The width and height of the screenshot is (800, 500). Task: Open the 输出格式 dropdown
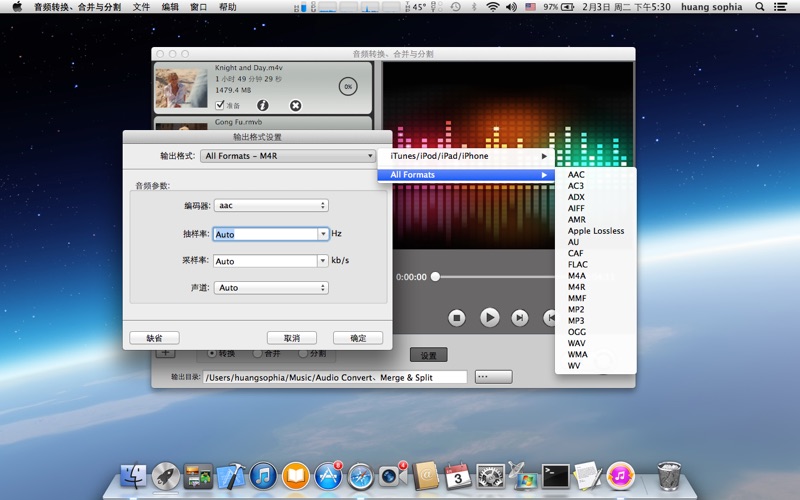(x=287, y=156)
